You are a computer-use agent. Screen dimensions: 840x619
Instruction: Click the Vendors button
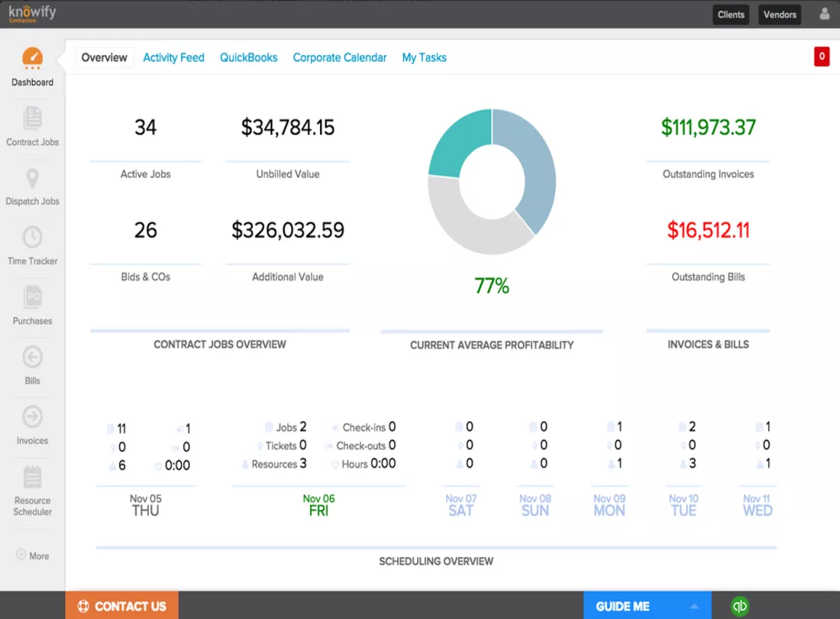pos(780,15)
